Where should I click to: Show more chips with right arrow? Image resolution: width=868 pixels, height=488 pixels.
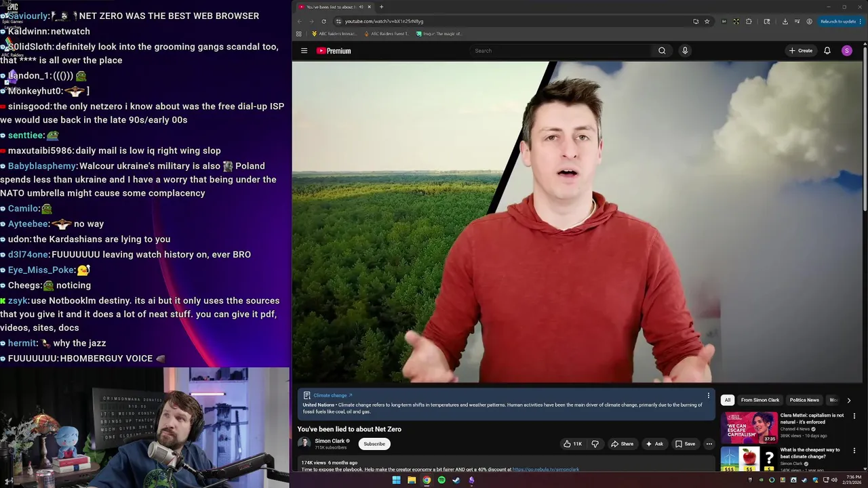pyautogui.click(x=848, y=400)
